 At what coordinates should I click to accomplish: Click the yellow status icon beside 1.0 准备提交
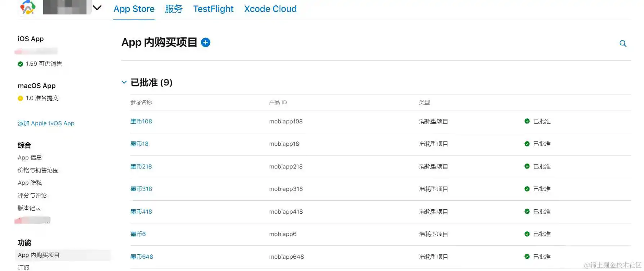21,98
